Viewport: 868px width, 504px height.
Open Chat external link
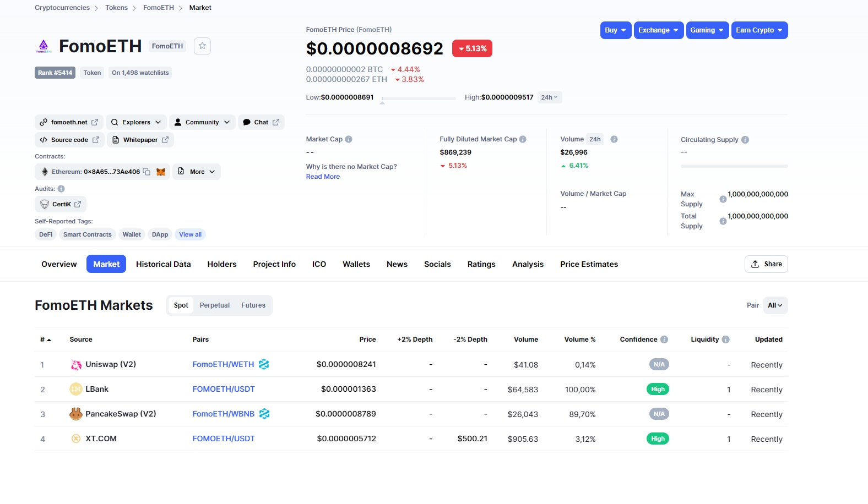coord(261,122)
